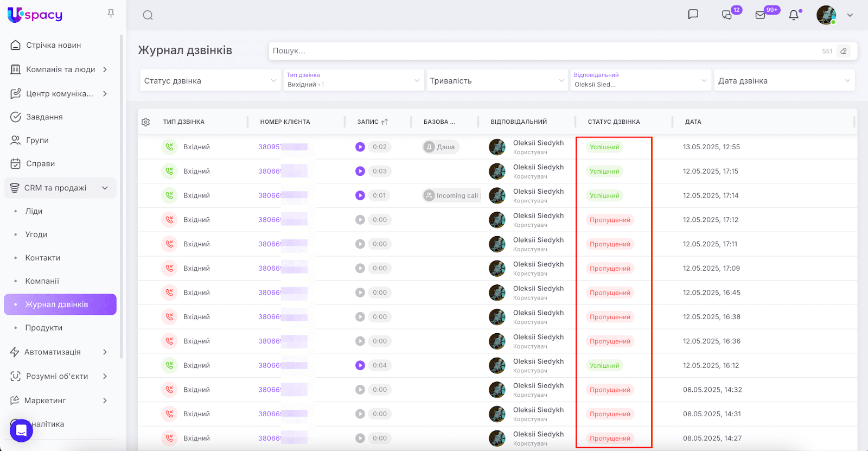Open the Дата дзвінка filter dropdown

[784, 81]
